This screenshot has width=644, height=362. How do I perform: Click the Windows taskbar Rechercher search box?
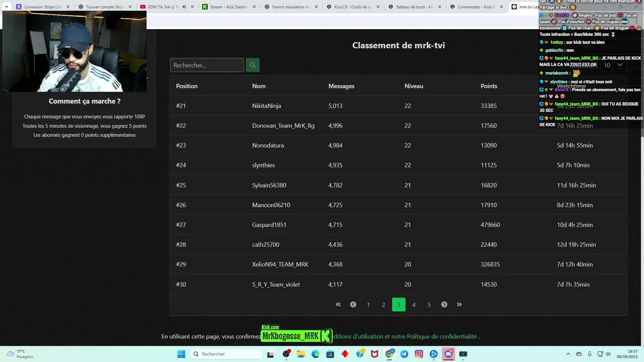[x=226, y=354]
